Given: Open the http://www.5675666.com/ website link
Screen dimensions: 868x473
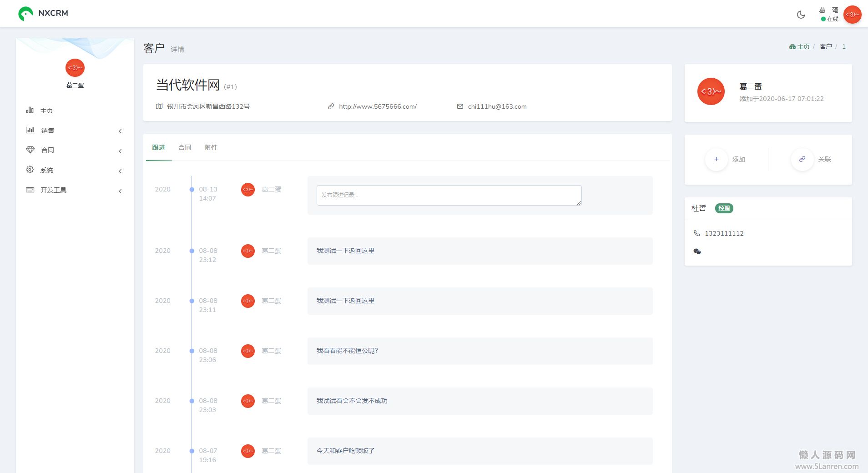Looking at the screenshot, I should click(x=378, y=106).
